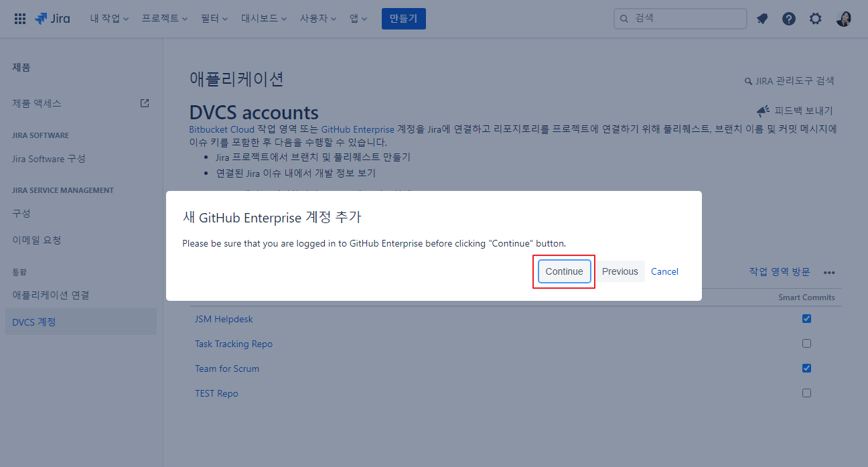This screenshot has width=868, height=467.
Task: Open the help question mark icon
Action: pyautogui.click(x=789, y=19)
